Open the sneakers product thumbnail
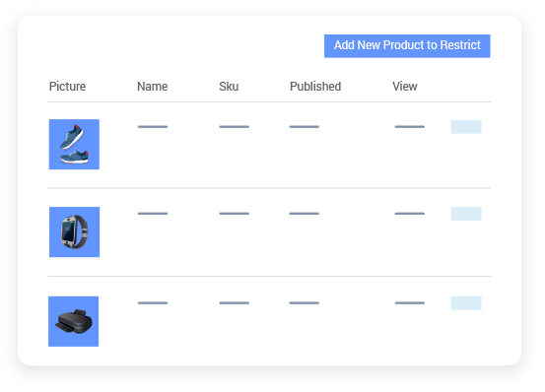Screen dimensions: 545x392 click(x=74, y=145)
